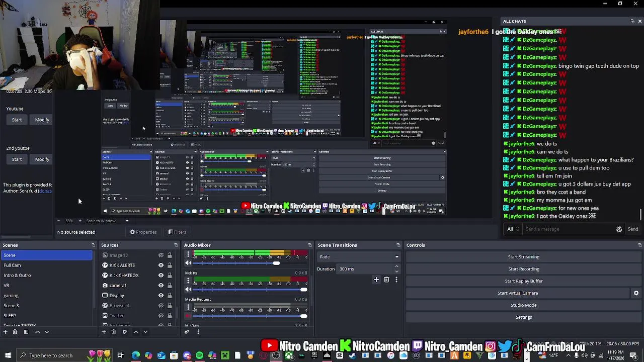Unmute the Media Request audio channel
The width and height of the screenshot is (644, 362).
tap(188, 316)
